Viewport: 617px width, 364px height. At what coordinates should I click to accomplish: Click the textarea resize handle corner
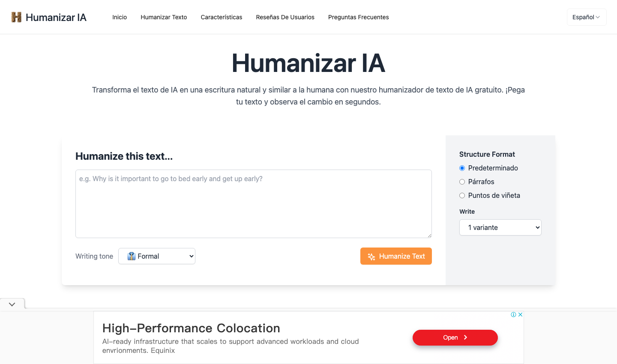point(429,235)
